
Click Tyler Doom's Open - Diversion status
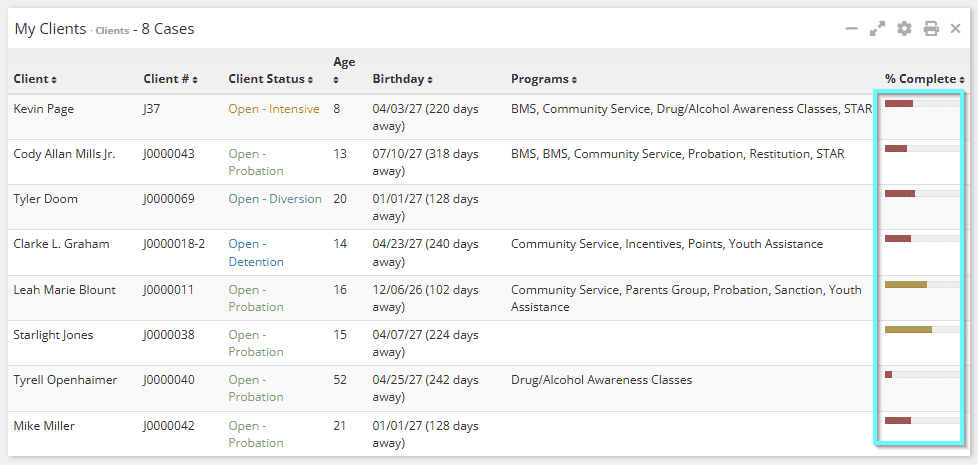pyautogui.click(x=275, y=199)
